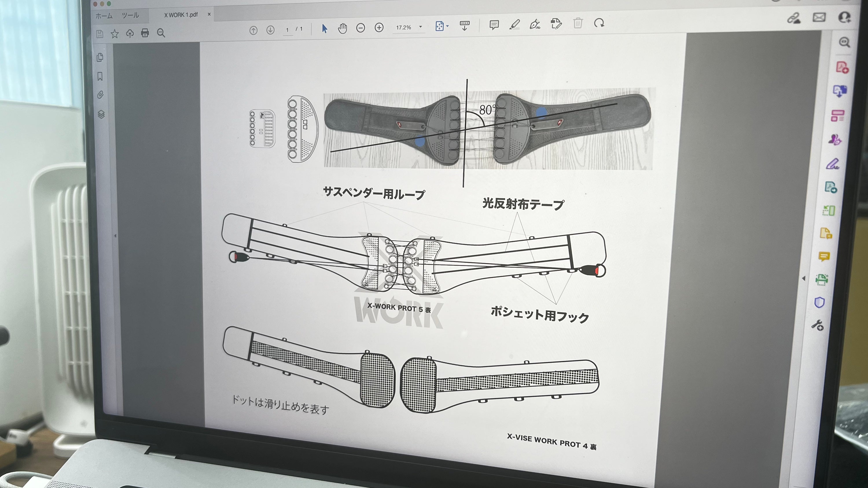Switch to the ホーム tab

(x=104, y=16)
